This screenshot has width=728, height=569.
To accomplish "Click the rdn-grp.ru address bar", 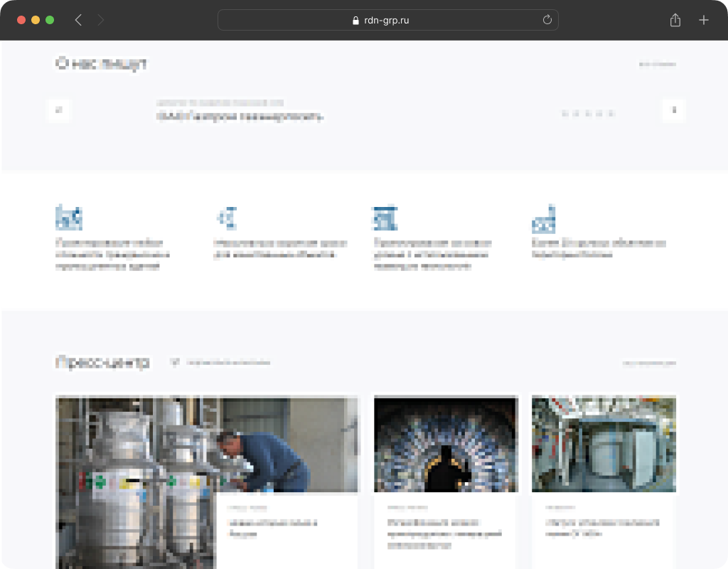I will (387, 20).
